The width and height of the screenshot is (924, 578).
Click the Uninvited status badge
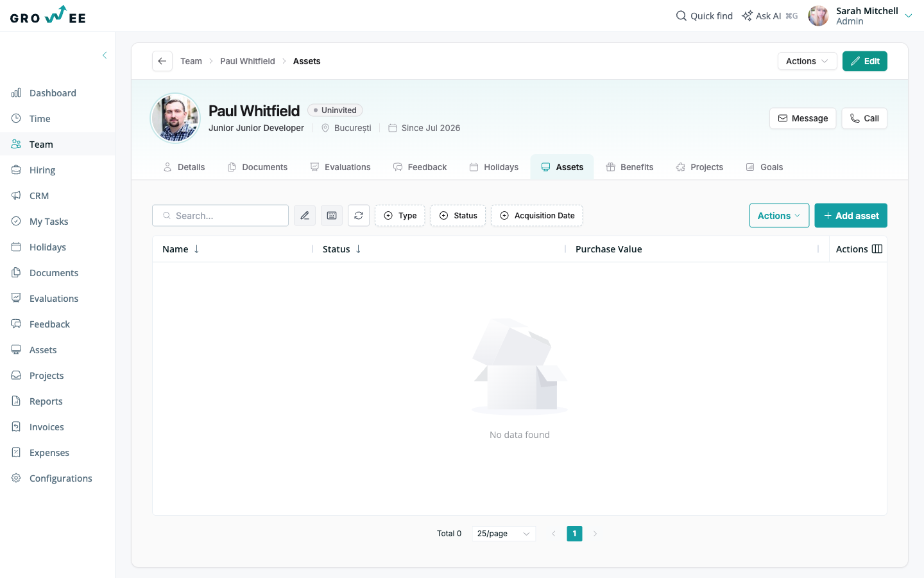[x=335, y=110]
